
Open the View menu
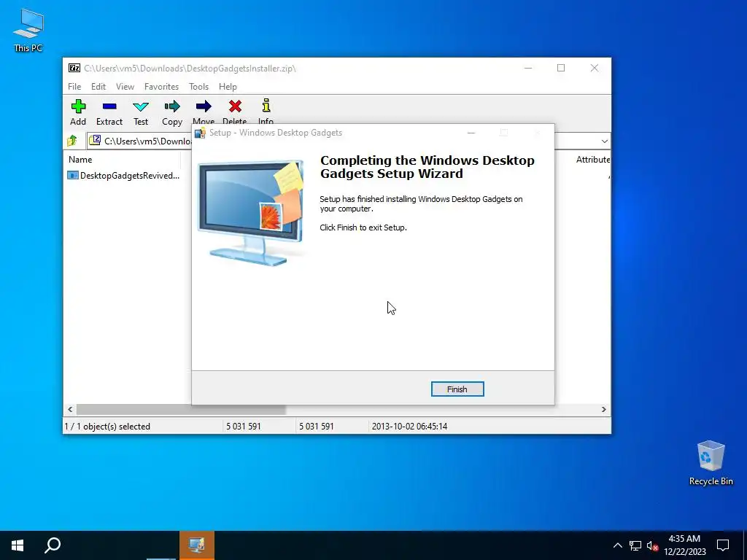[x=125, y=87]
